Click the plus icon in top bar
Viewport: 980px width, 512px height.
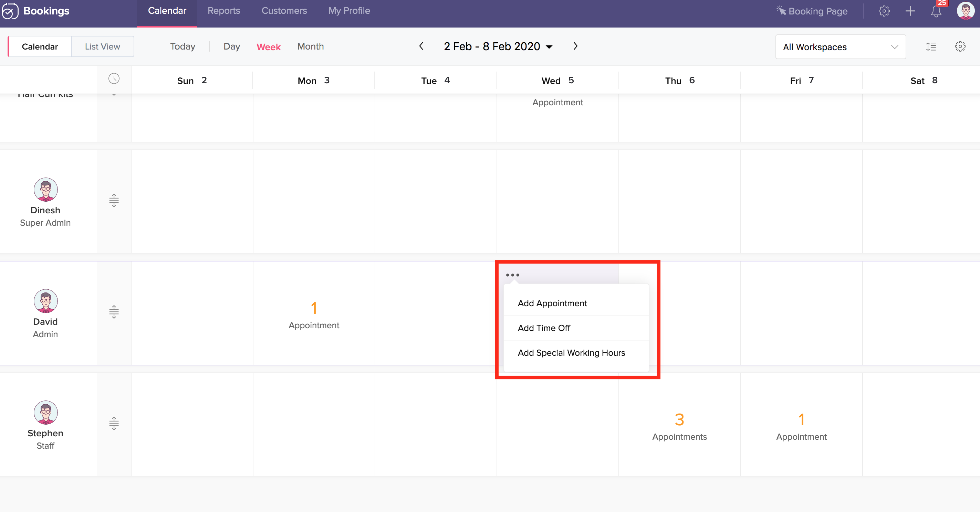[x=910, y=11]
